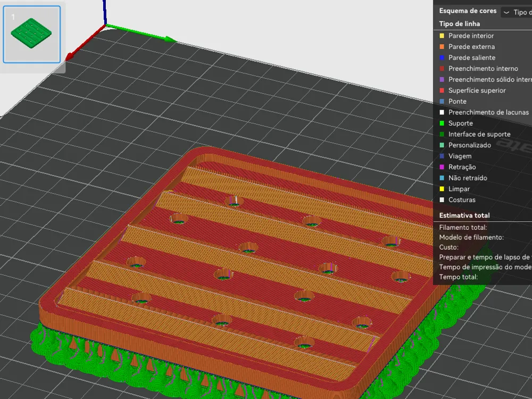Click the Superfície superior red swatch
The height and width of the screenshot is (399, 532).
(442, 90)
